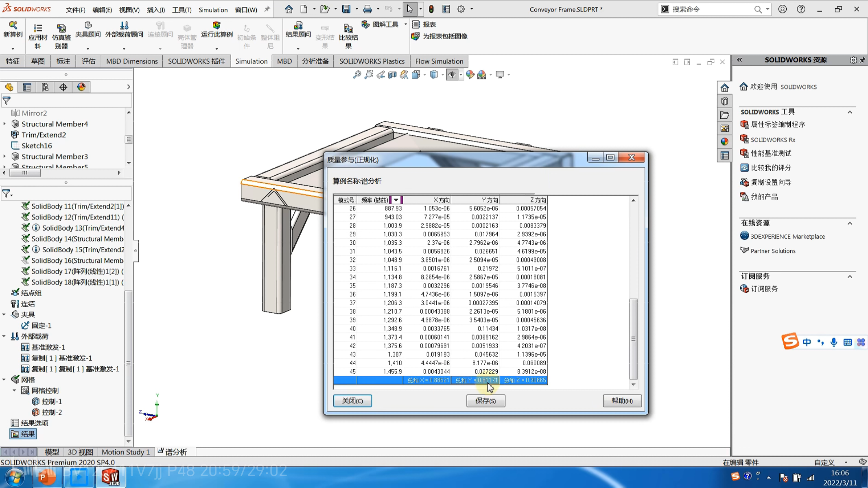Open SOLIDWORKS Rx tool link
Screen dimensions: 868x488
tap(773, 139)
